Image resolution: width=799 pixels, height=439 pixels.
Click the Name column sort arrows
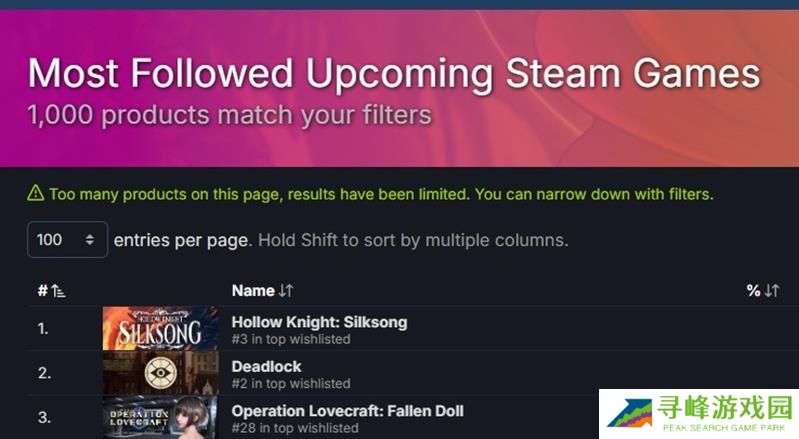coord(286,291)
